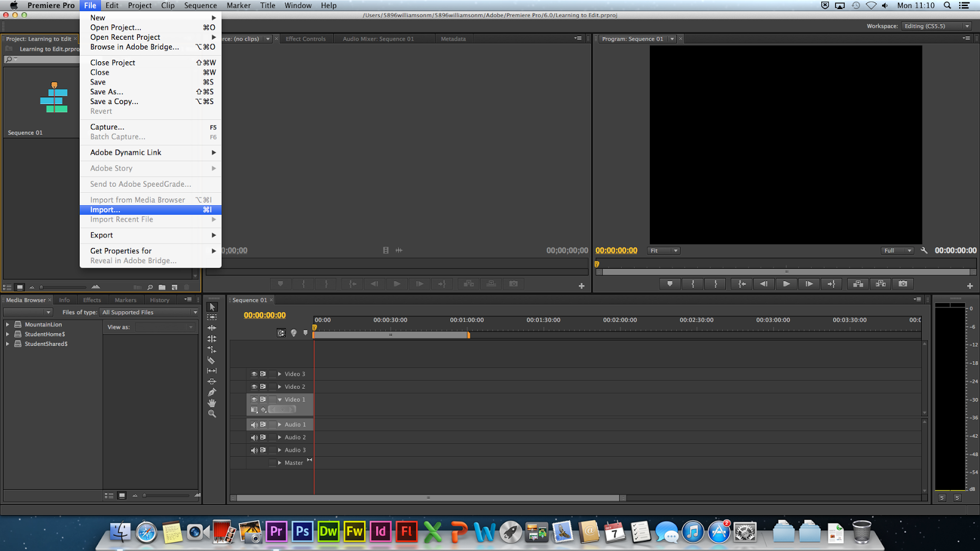This screenshot has height=551, width=980.
Task: Open New Bin folder icon in Project panel
Action: [x=162, y=287]
